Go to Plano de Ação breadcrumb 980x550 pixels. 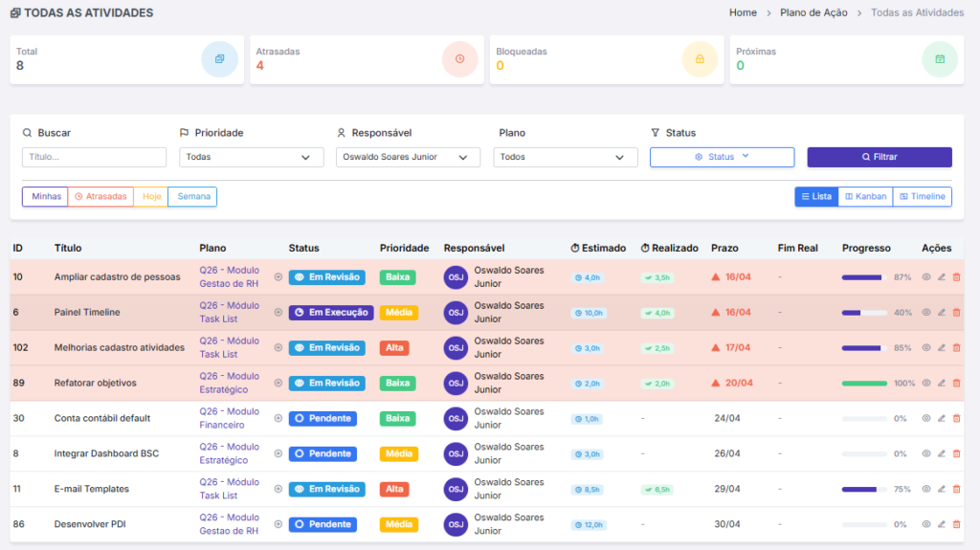tap(813, 12)
